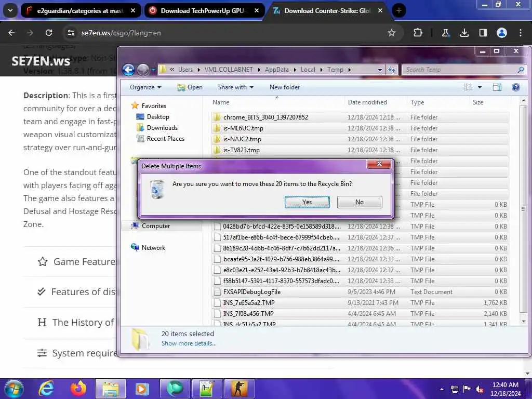Image resolution: width=532 pixels, height=399 pixels.
Task: Refresh the Temp folder view
Action: pos(392,70)
